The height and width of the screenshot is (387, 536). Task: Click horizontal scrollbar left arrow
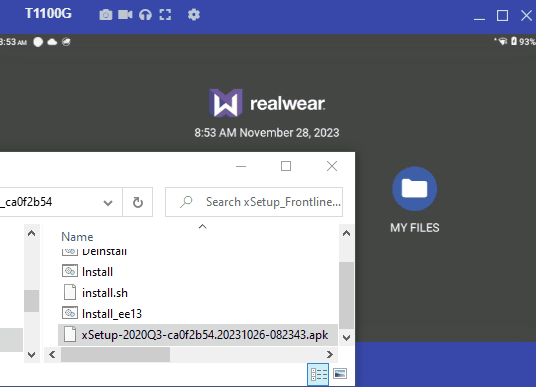(52, 355)
